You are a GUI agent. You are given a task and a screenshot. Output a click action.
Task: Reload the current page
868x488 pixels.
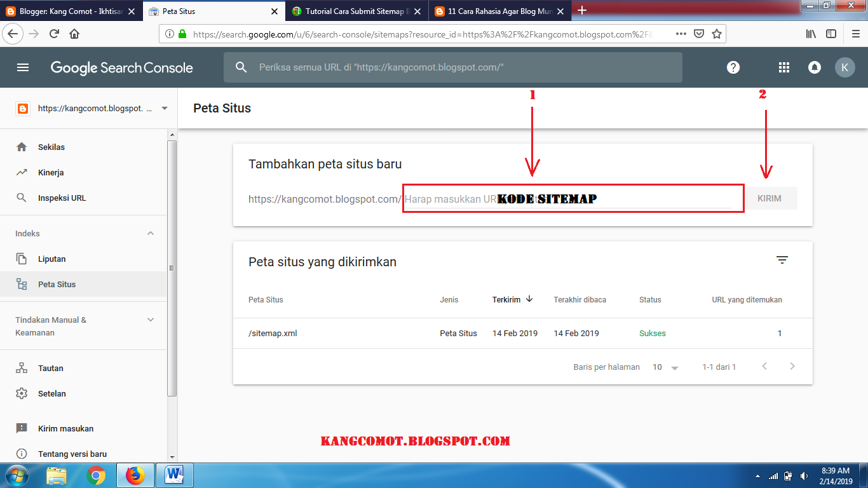point(55,34)
